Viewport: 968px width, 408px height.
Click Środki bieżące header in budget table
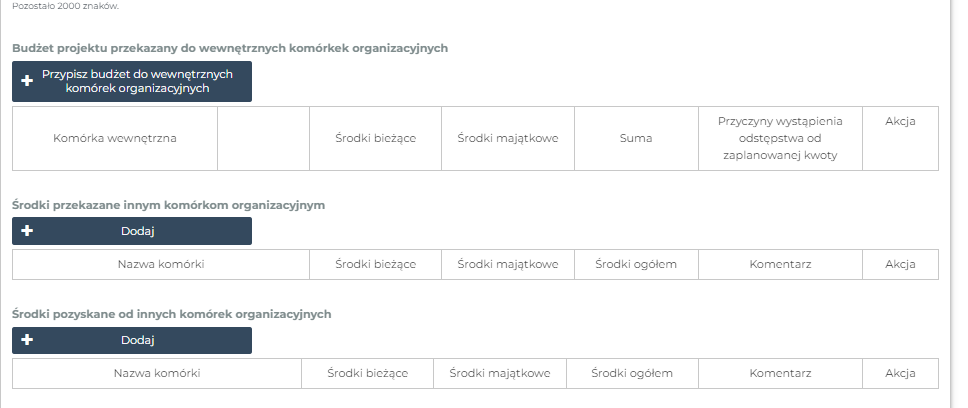pos(375,138)
